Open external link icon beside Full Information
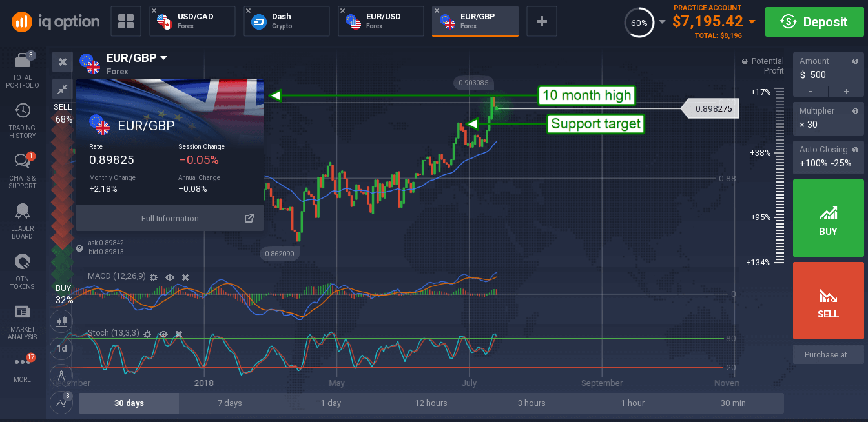This screenshot has height=422, width=868. tap(249, 218)
